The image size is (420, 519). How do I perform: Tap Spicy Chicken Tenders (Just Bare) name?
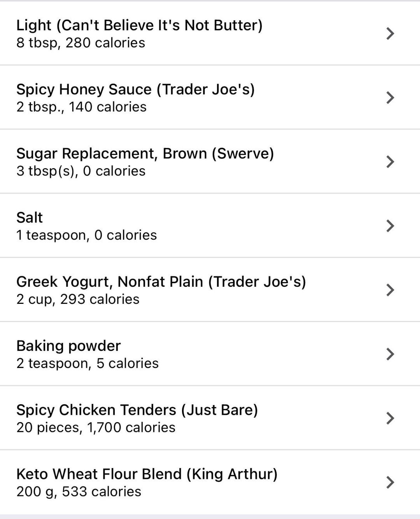coord(137,410)
